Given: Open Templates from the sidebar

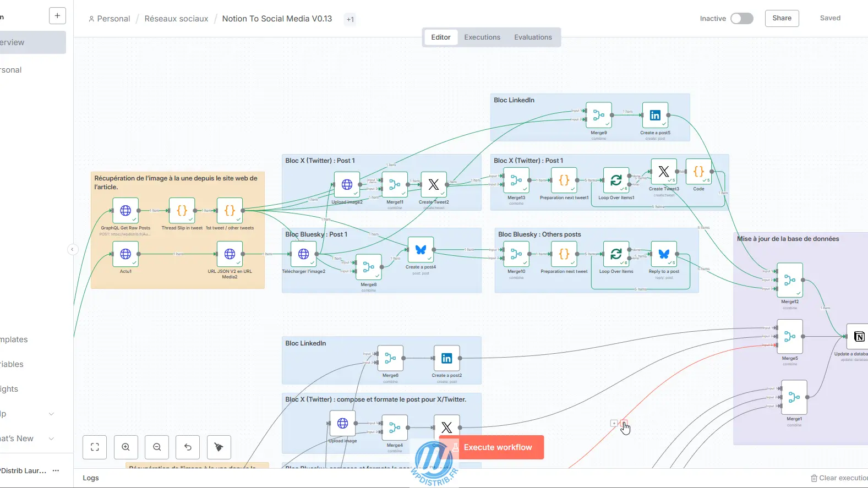Looking at the screenshot, I should (x=33, y=339).
